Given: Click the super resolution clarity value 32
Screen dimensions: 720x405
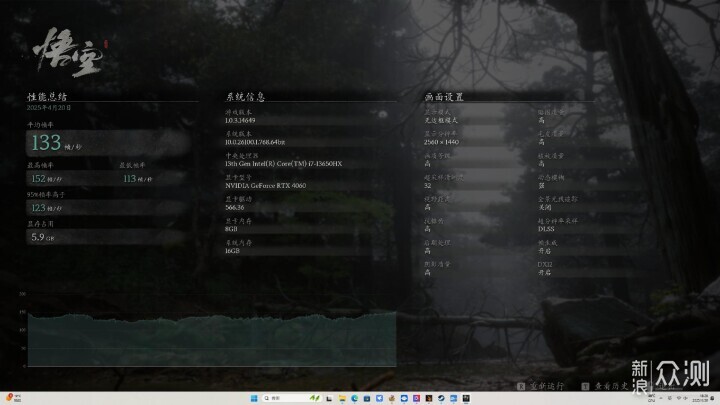Looking at the screenshot, I should (428, 186).
